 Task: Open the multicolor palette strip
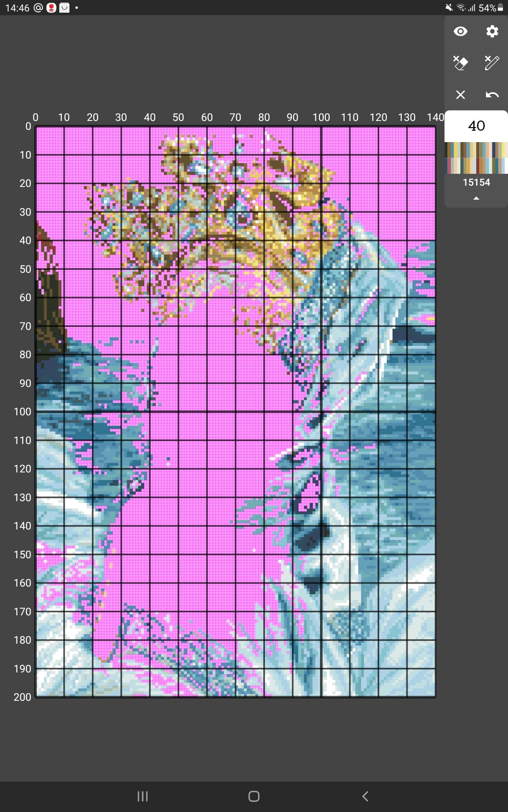tap(476, 158)
